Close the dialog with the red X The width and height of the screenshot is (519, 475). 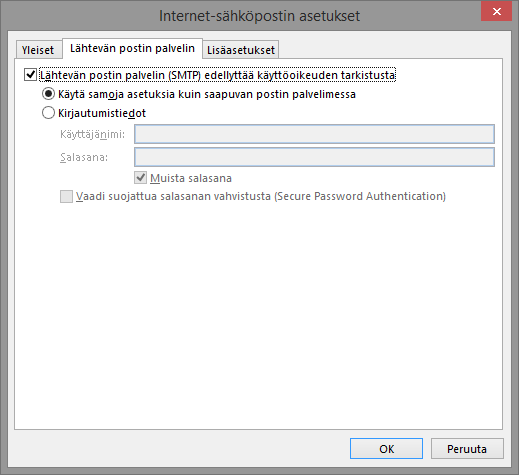(x=496, y=11)
